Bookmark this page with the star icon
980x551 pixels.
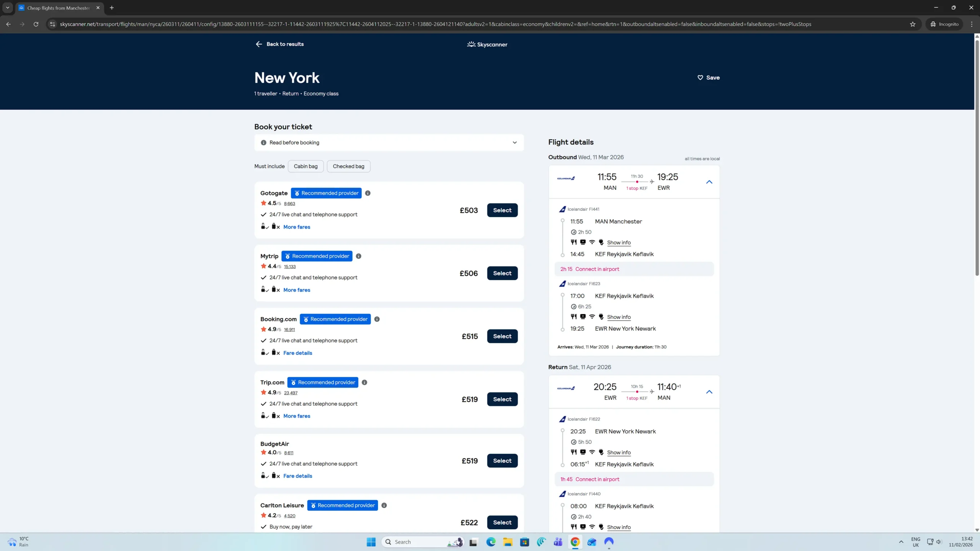(913, 24)
